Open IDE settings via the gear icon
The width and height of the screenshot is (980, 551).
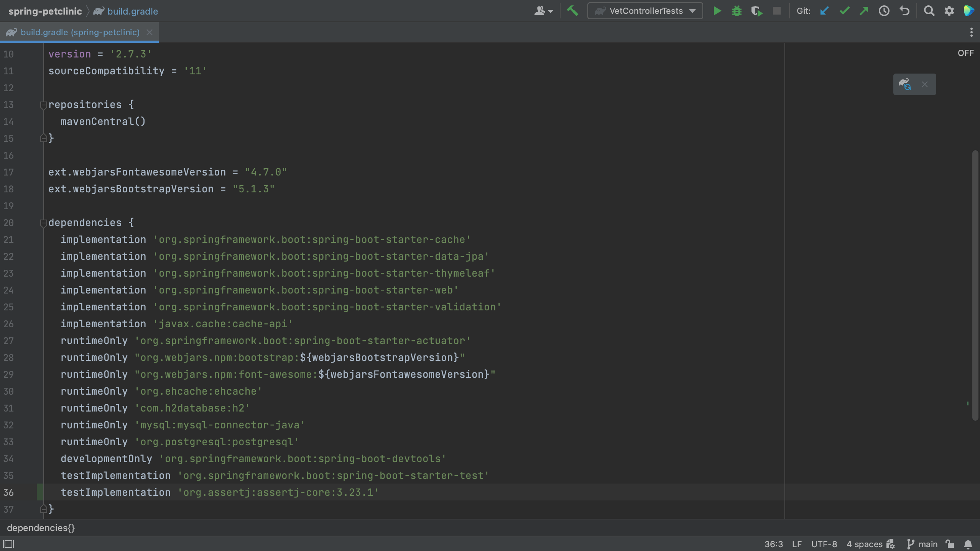[x=950, y=11]
